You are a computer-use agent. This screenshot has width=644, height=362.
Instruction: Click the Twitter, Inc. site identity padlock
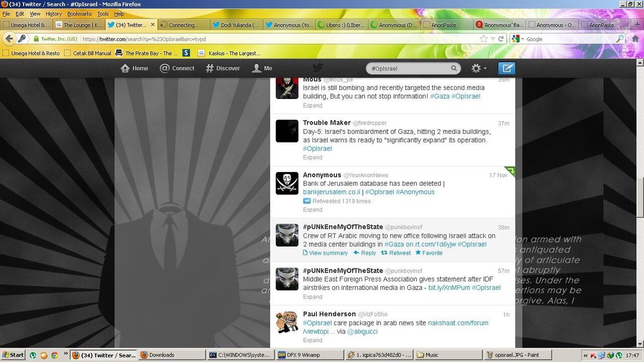[x=55, y=39]
